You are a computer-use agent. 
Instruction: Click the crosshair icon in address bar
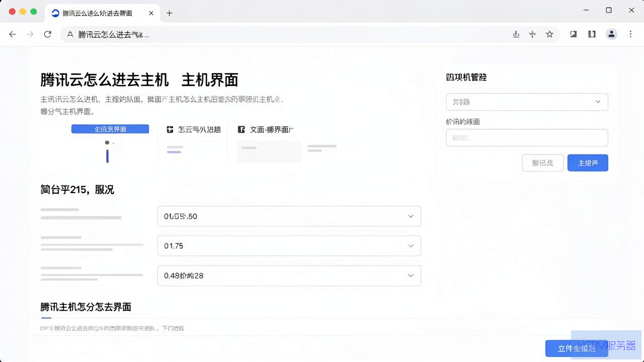pyautogui.click(x=532, y=34)
